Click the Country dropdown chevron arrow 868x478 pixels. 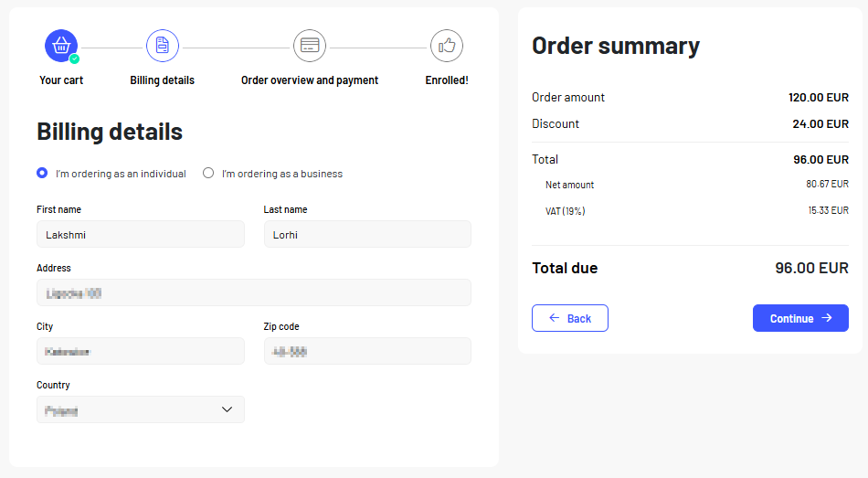tap(227, 409)
